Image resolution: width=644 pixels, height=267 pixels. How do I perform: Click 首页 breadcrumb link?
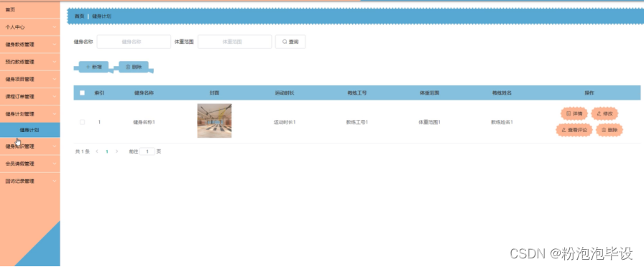[x=79, y=17]
